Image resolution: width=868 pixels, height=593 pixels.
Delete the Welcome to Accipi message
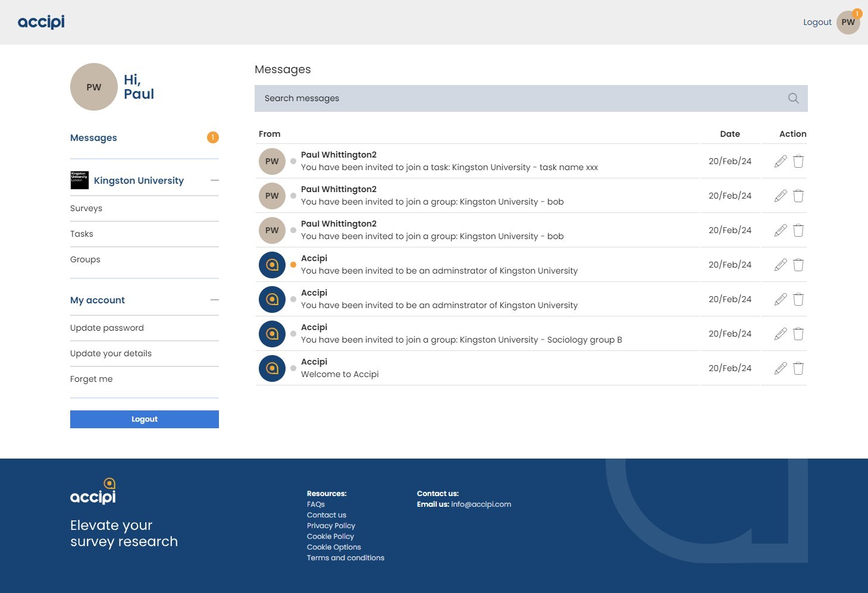[x=798, y=368]
